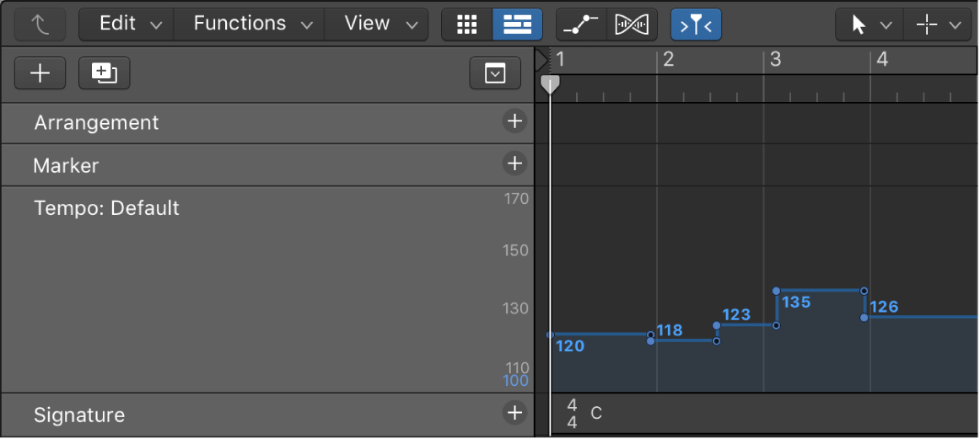The width and height of the screenshot is (980, 439).
Task: Click the 170 tempo scale maximum value
Action: coord(516,199)
